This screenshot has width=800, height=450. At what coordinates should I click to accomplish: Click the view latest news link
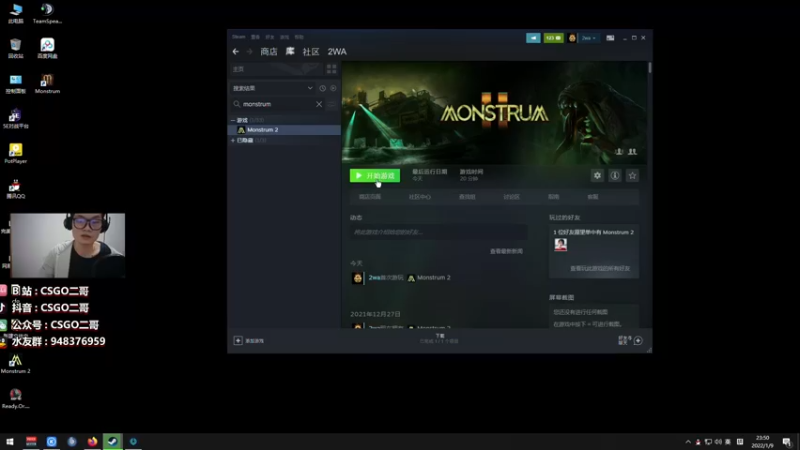click(x=506, y=252)
